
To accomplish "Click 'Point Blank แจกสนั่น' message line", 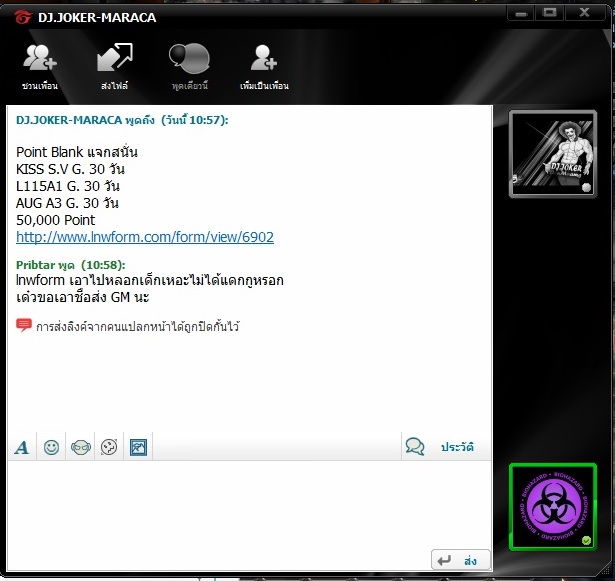I will [77, 152].
